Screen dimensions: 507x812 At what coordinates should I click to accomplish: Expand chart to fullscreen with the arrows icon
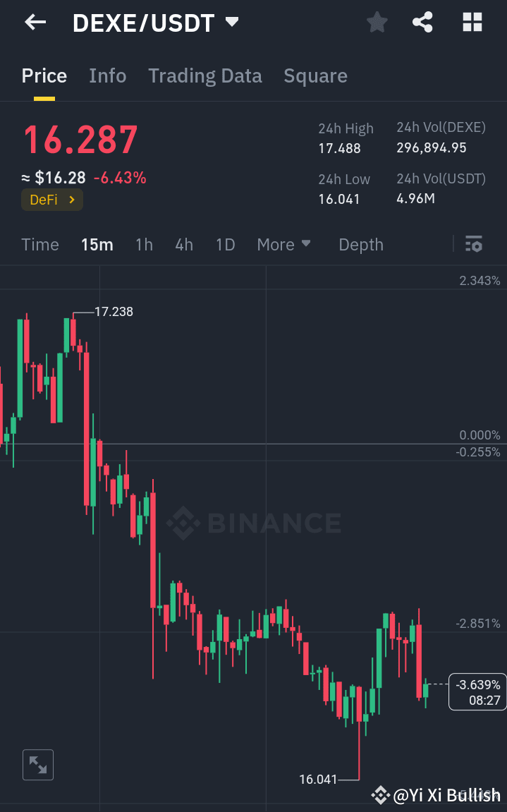(x=37, y=765)
